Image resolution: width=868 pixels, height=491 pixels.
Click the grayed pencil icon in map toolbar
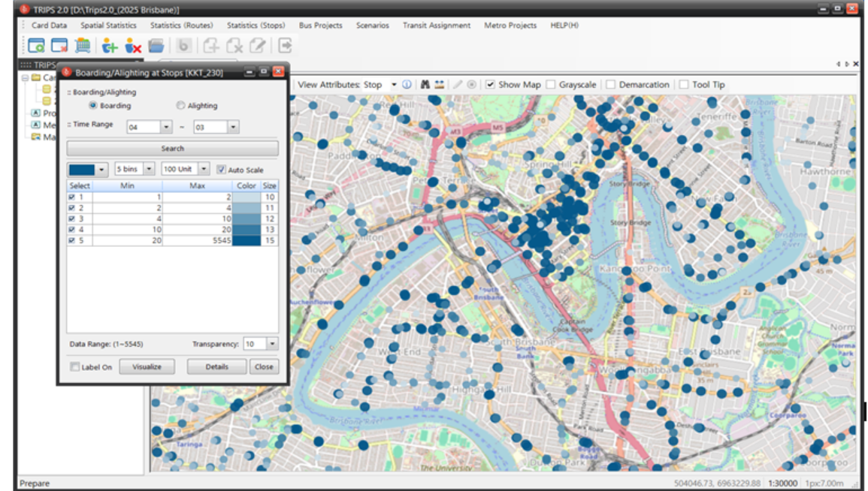(x=457, y=85)
